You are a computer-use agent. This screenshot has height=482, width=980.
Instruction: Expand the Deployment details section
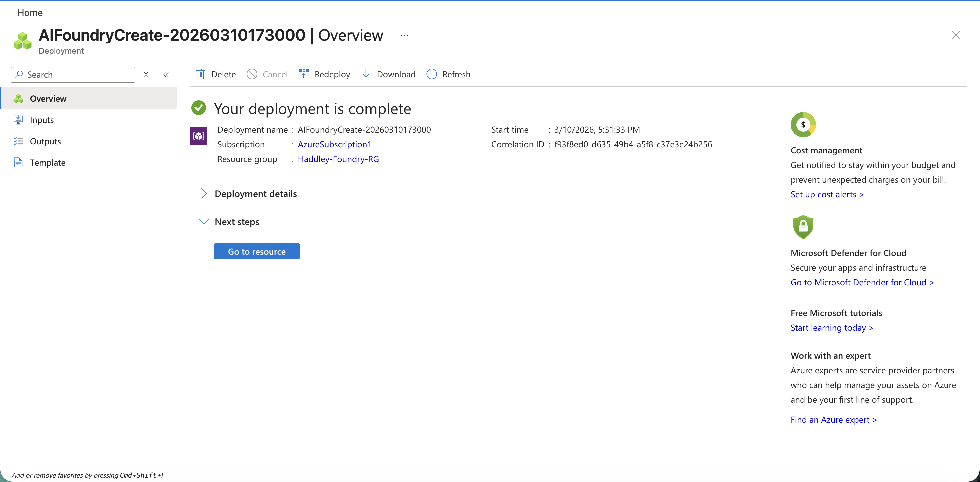[x=204, y=194]
